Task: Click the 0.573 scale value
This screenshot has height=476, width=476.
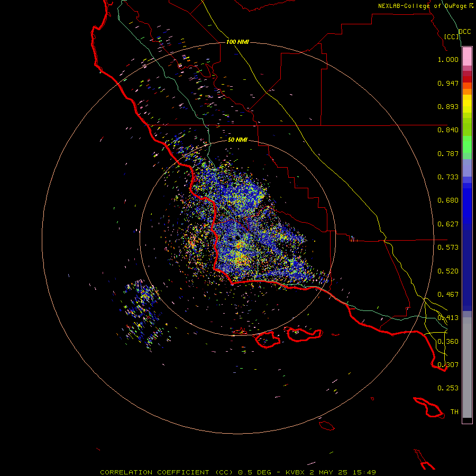Action: pos(448,248)
